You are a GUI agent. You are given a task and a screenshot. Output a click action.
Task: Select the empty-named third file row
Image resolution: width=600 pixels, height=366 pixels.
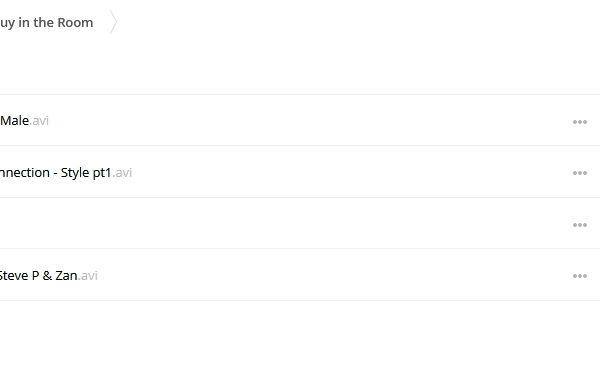pos(300,223)
